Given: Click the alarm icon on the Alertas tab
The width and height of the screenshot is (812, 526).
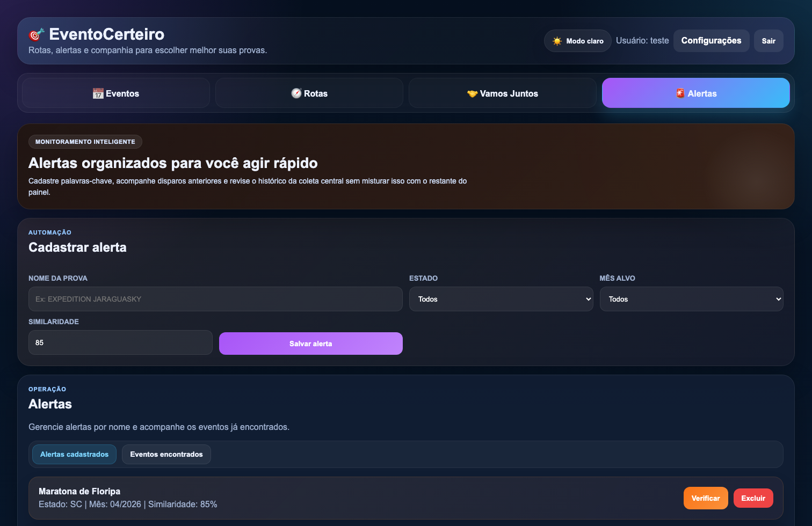Looking at the screenshot, I should [680, 93].
